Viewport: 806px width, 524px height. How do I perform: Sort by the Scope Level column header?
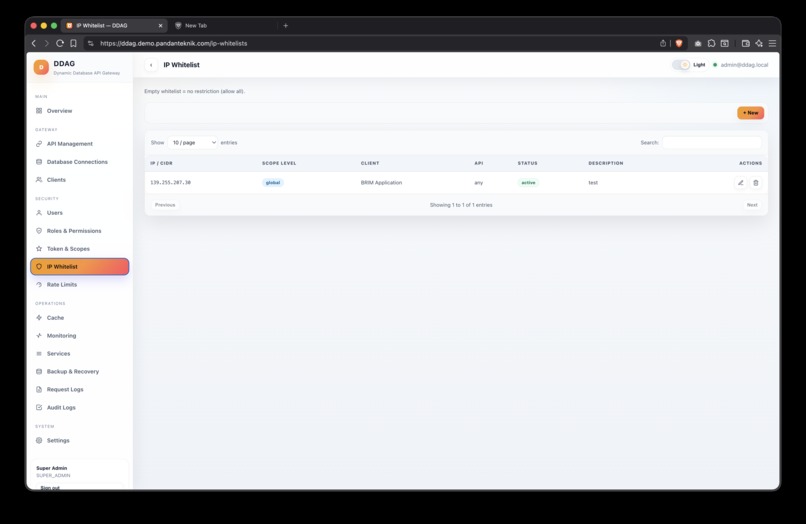279,163
